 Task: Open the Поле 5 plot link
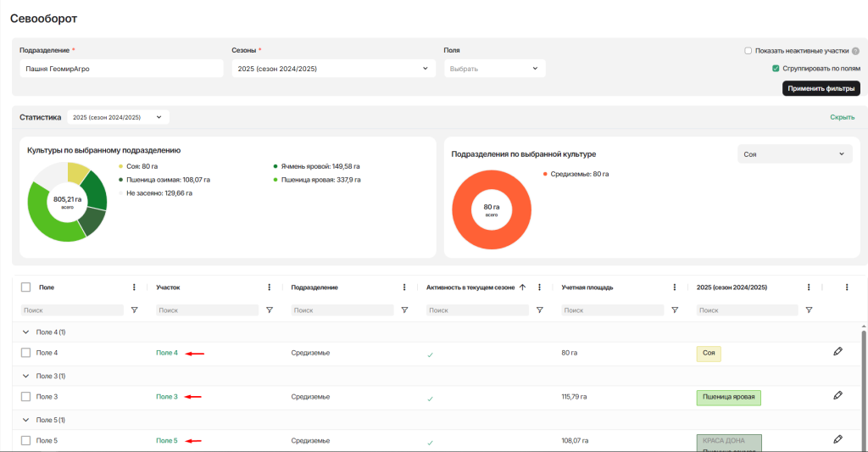click(167, 440)
